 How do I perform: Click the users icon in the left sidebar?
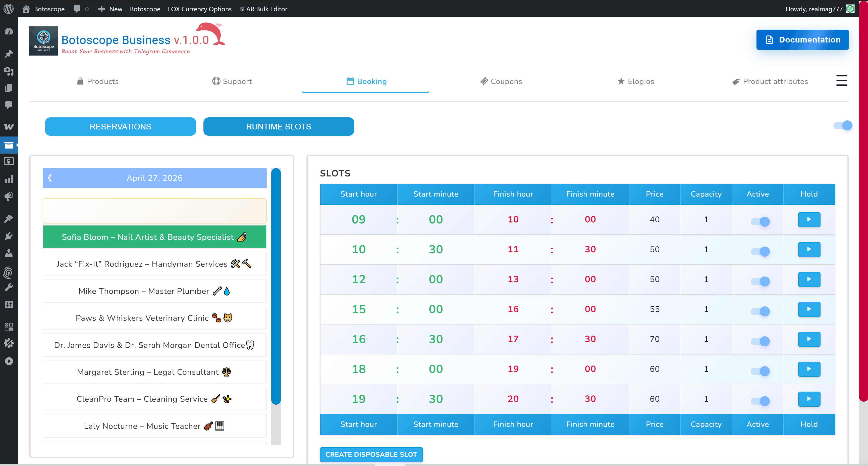[9, 254]
